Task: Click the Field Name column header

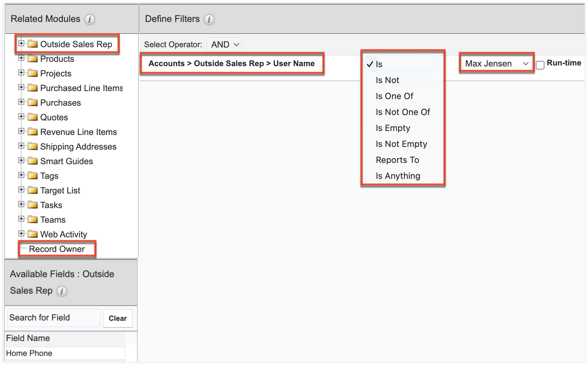Action: (65, 338)
